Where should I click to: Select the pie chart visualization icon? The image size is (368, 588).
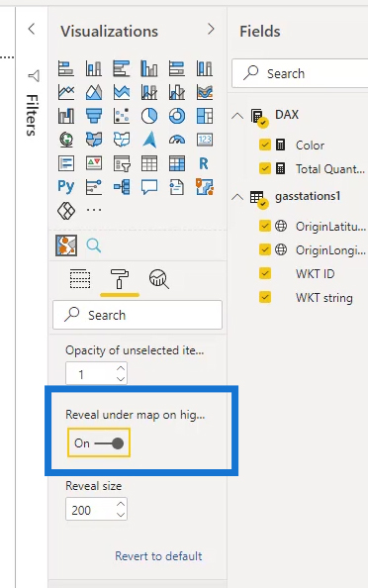[149, 116]
